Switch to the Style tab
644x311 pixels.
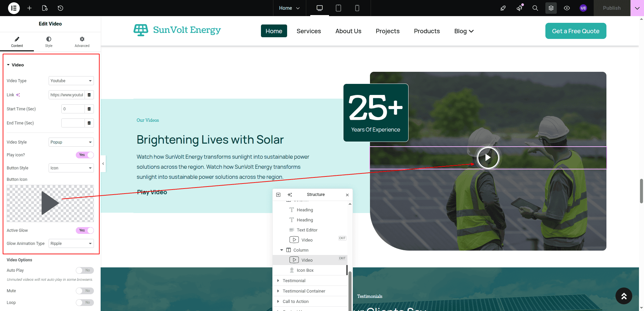coord(49,42)
